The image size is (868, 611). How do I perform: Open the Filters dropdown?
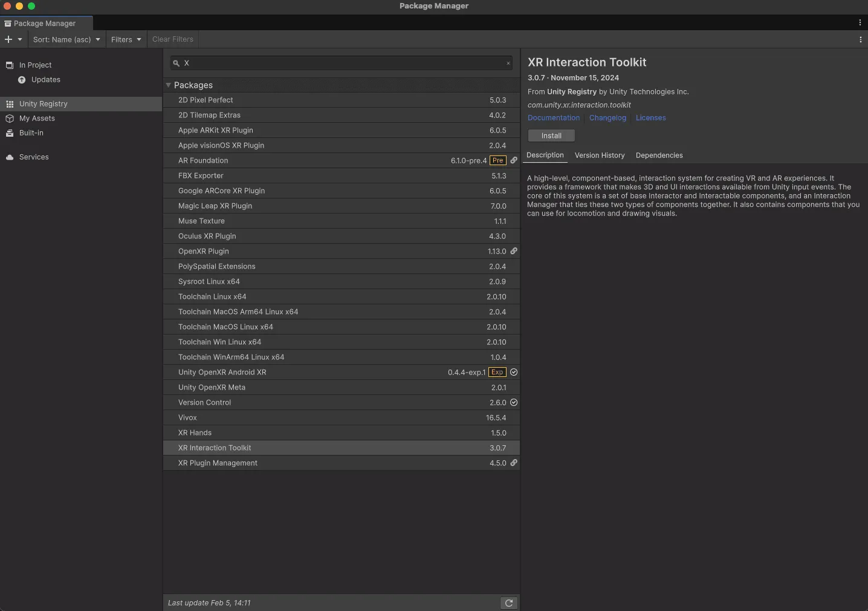coord(126,39)
